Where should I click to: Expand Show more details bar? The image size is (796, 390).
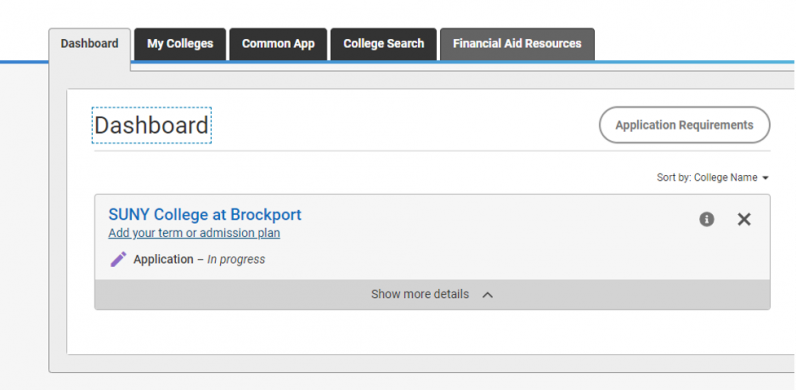[432, 295]
